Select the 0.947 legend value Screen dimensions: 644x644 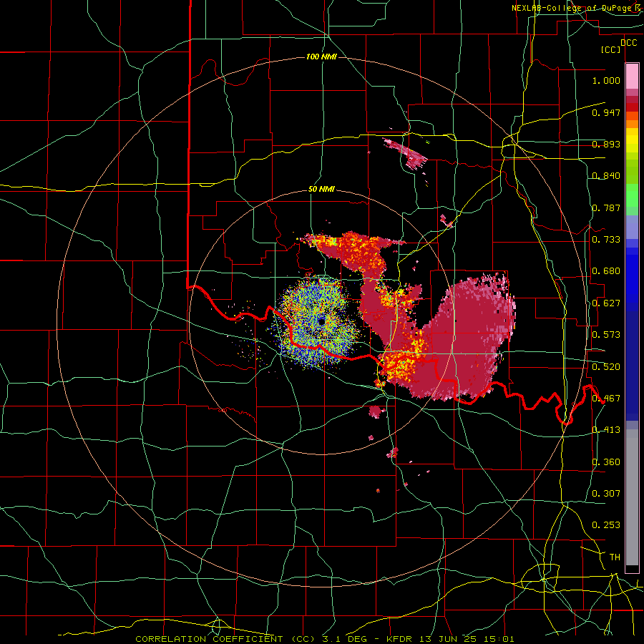click(x=606, y=112)
